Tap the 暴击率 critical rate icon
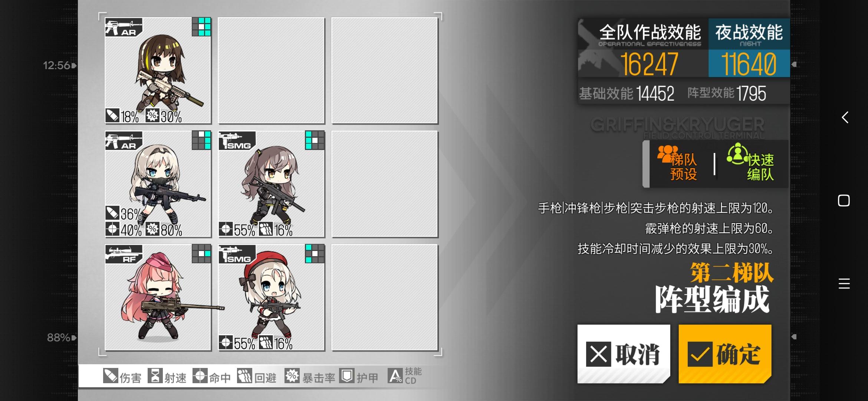868x401 pixels. [292, 376]
